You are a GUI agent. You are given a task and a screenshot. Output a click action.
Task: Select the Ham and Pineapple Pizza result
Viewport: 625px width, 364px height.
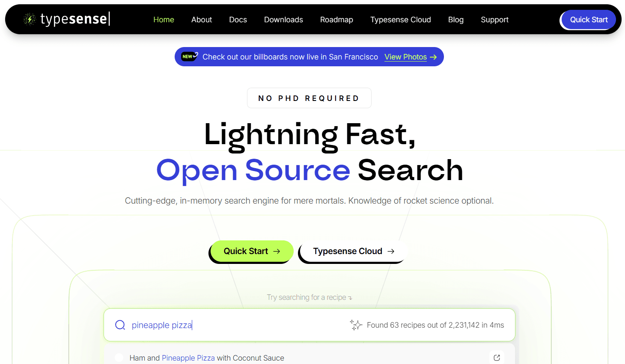coord(207,358)
